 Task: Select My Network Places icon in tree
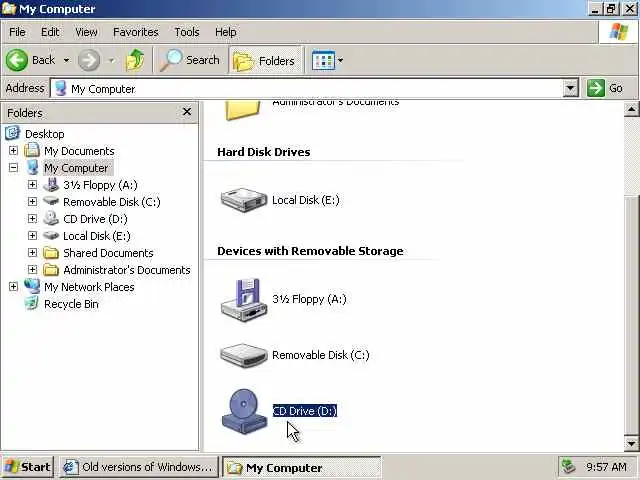[x=32, y=286]
